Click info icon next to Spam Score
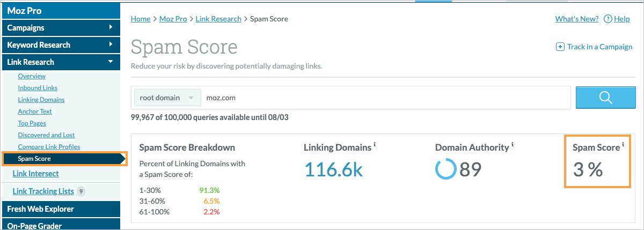 tap(623, 145)
